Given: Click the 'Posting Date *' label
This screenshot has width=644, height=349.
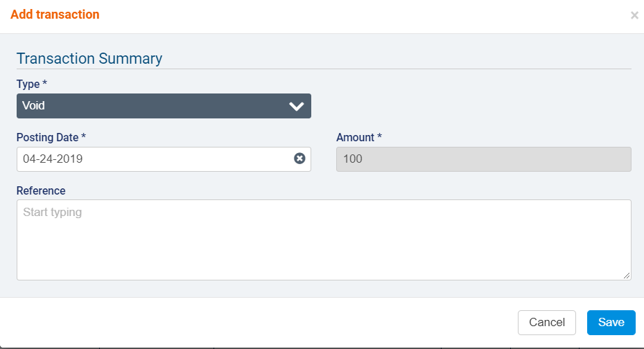Looking at the screenshot, I should (51, 137).
